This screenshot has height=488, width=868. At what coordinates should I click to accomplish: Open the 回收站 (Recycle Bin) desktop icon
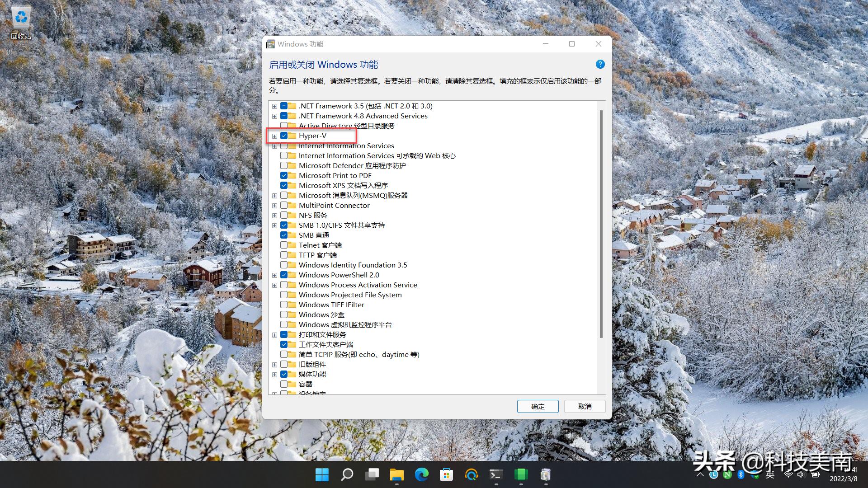tap(20, 18)
